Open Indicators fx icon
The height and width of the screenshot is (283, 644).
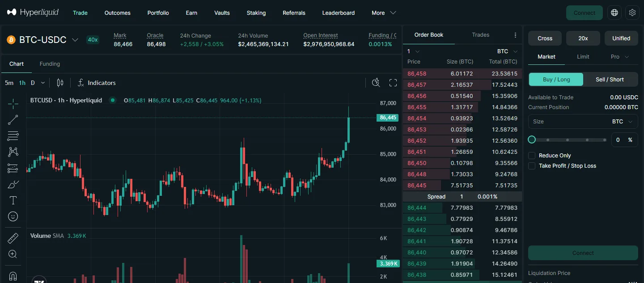81,83
